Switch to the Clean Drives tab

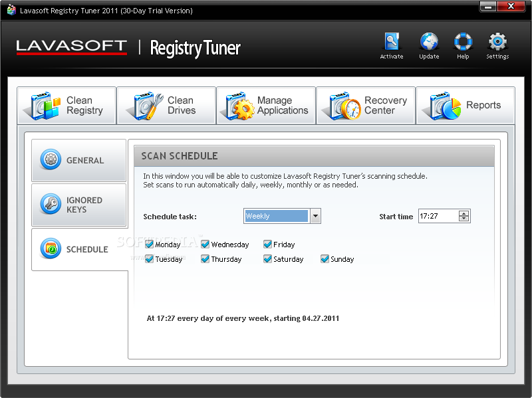pos(166,106)
